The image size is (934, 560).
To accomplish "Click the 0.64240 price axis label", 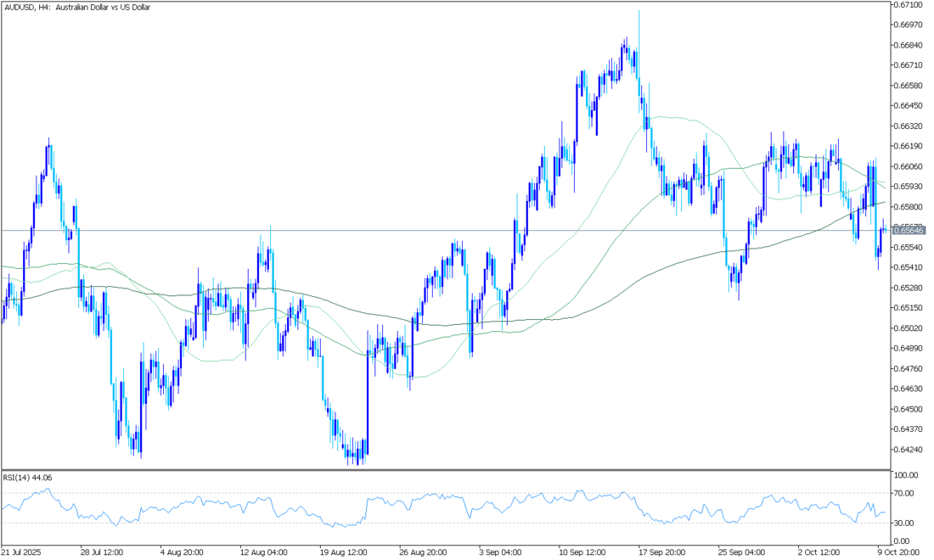I will (x=909, y=450).
